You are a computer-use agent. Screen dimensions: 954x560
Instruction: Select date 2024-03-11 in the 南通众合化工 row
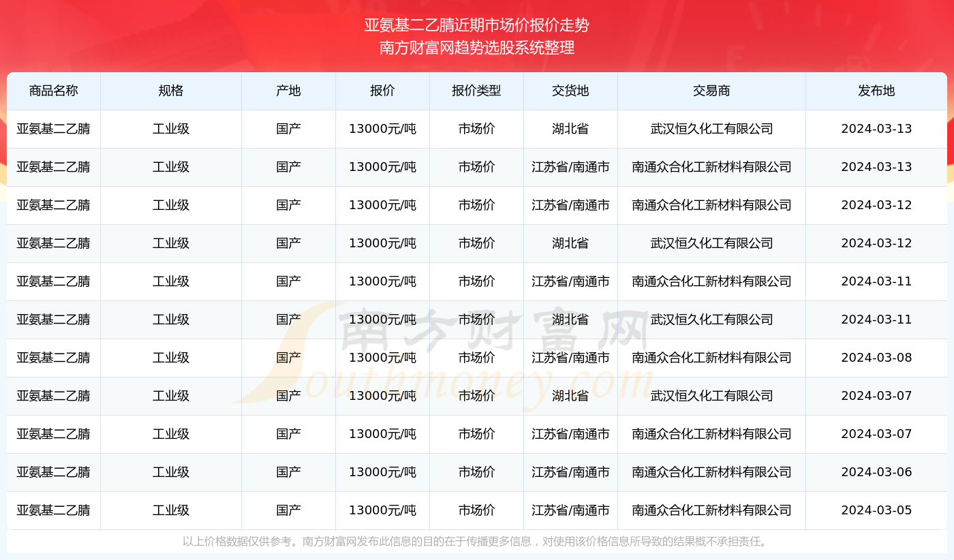tap(876, 281)
